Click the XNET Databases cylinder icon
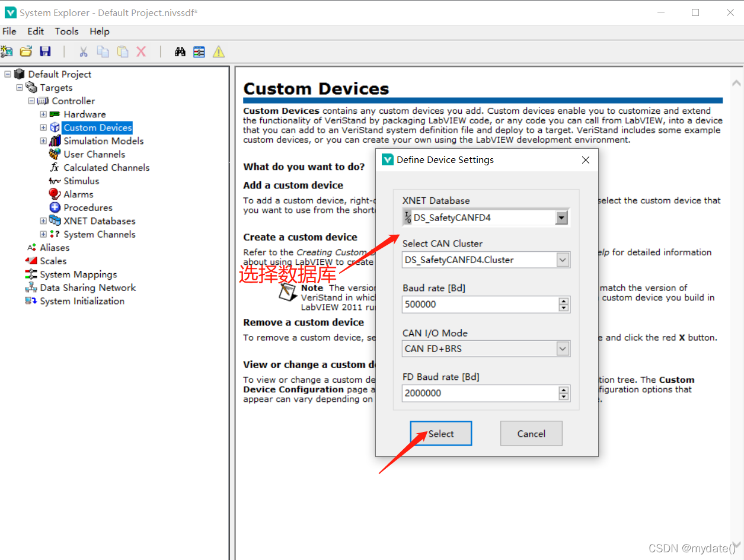The height and width of the screenshot is (560, 744). (x=55, y=220)
